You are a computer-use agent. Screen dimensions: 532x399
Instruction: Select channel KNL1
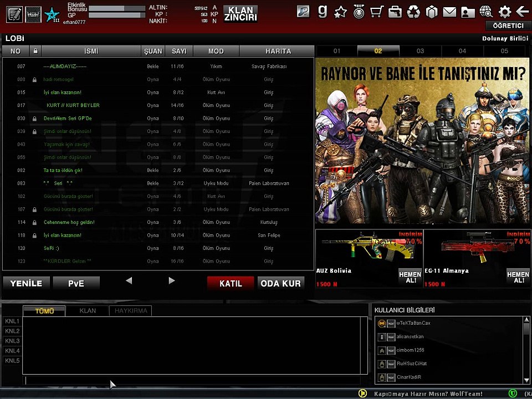click(12, 321)
